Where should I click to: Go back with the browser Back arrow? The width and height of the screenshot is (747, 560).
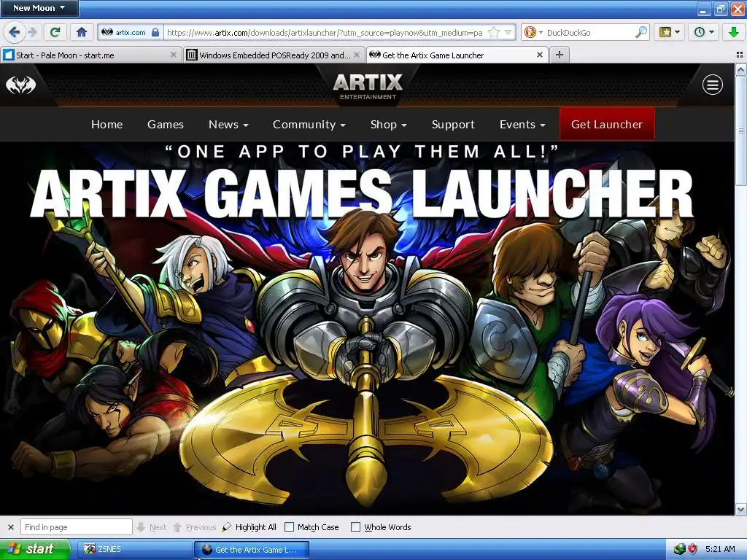14,32
